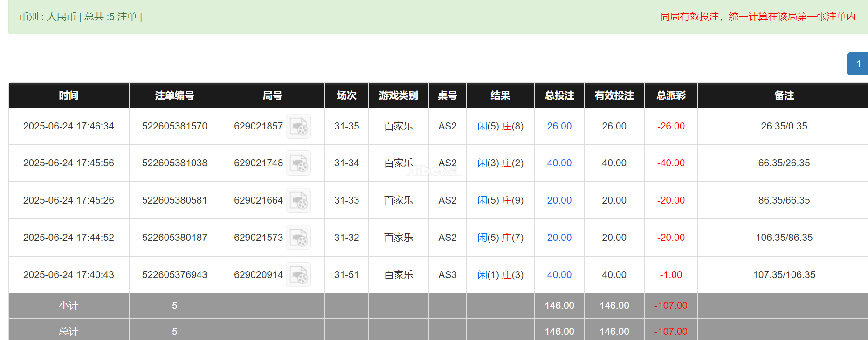Open video replay icon for round 629021857
868x340 pixels.
point(298,126)
